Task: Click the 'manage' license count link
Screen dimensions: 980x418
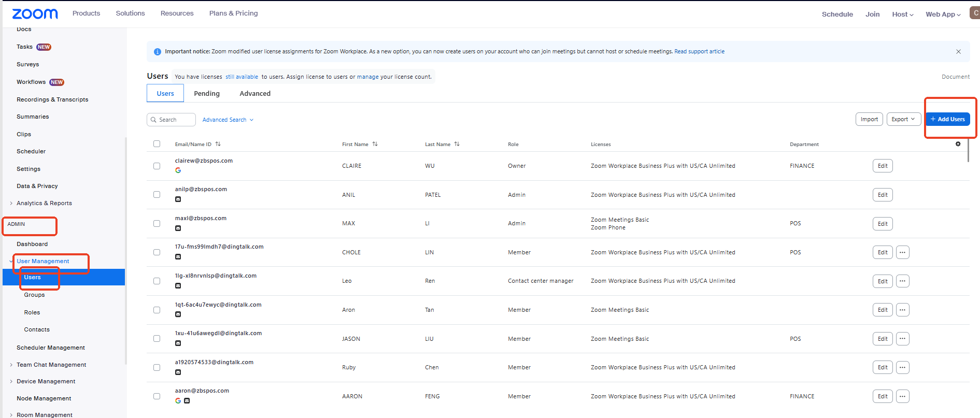Action: point(367,77)
